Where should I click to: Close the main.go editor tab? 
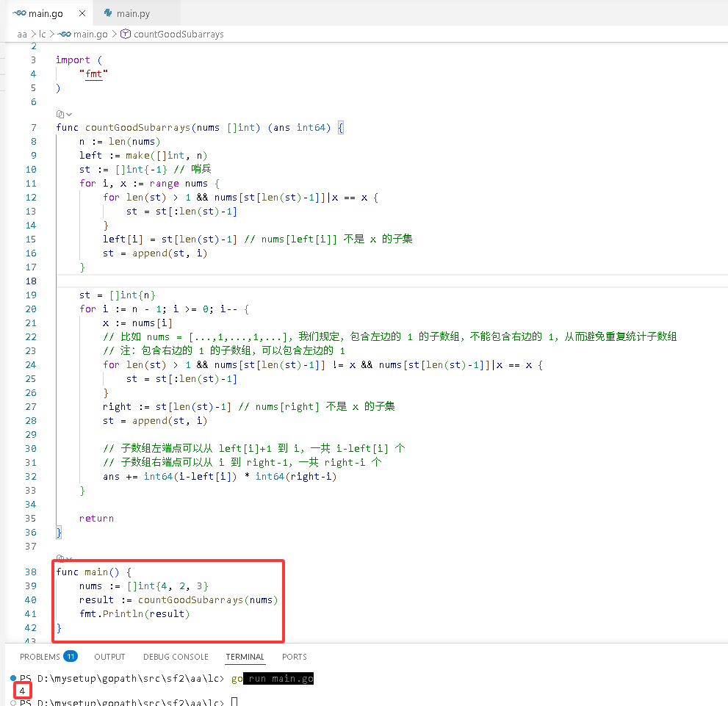[82, 13]
